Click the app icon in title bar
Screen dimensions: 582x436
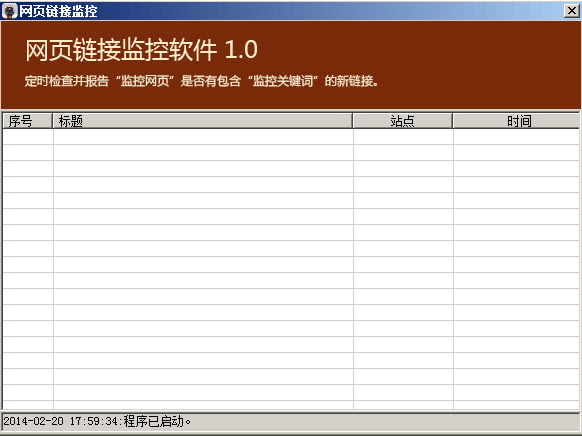[10, 11]
